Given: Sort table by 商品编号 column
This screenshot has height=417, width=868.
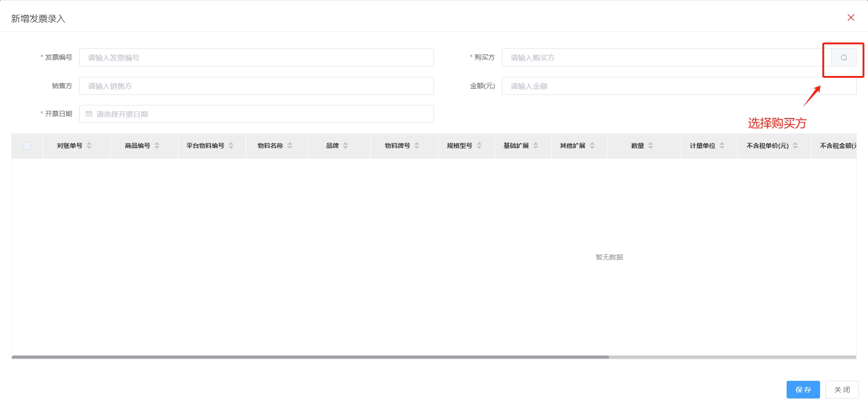Looking at the screenshot, I should pyautogui.click(x=157, y=146).
